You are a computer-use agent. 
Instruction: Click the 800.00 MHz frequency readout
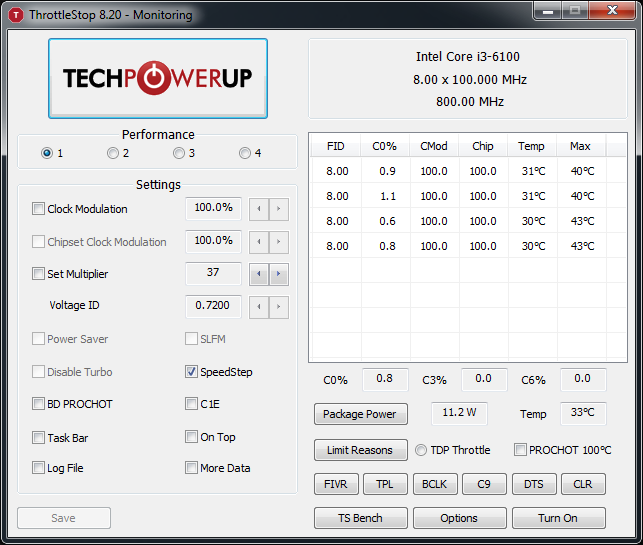pos(470,101)
